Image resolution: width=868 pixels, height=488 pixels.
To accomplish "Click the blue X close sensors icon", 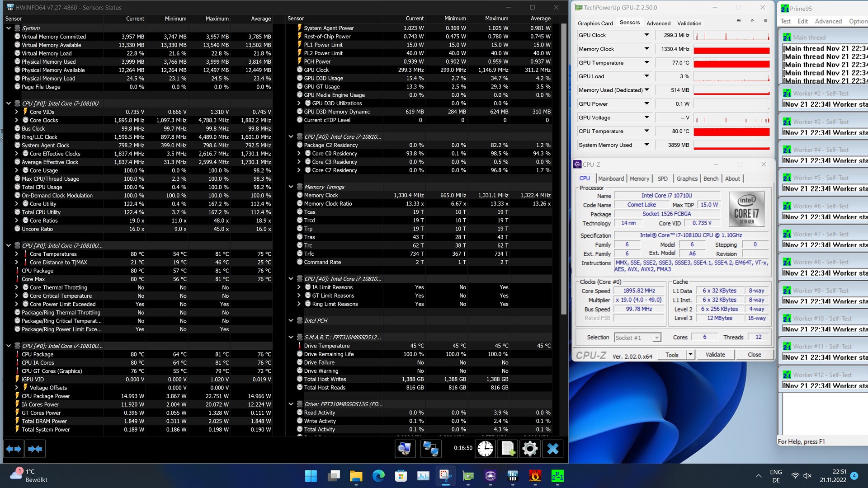I will [552, 449].
